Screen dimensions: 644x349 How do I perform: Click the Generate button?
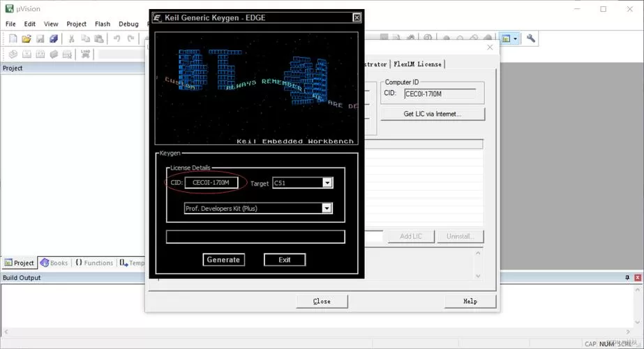pyautogui.click(x=223, y=260)
